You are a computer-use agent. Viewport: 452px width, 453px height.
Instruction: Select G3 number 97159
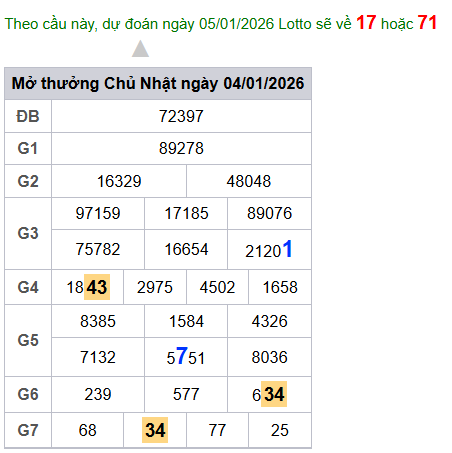pos(98,213)
